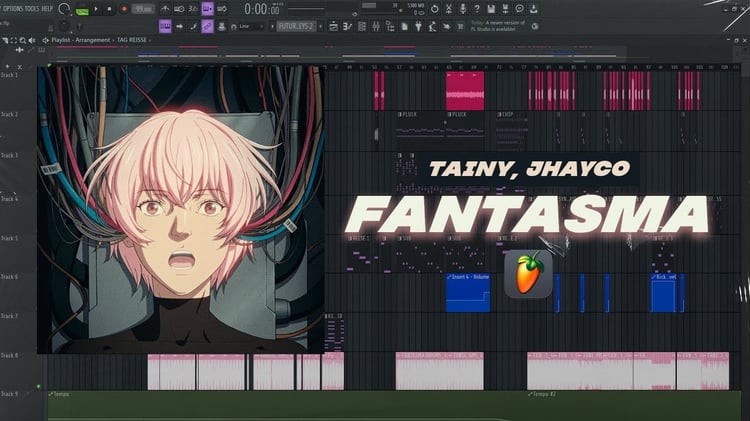
Task: Click the desk-lamp shaped toolbar icon
Action: 432,26
